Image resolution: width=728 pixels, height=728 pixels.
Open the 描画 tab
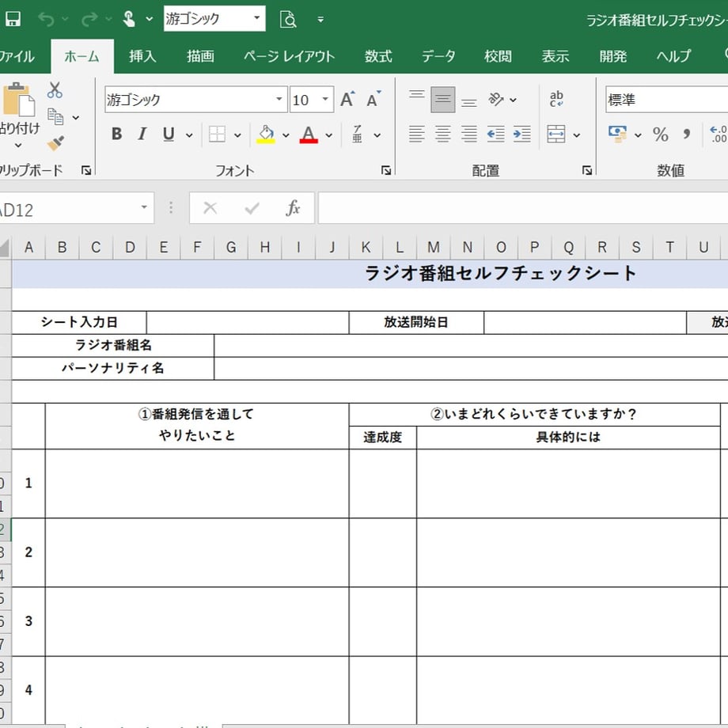point(200,56)
